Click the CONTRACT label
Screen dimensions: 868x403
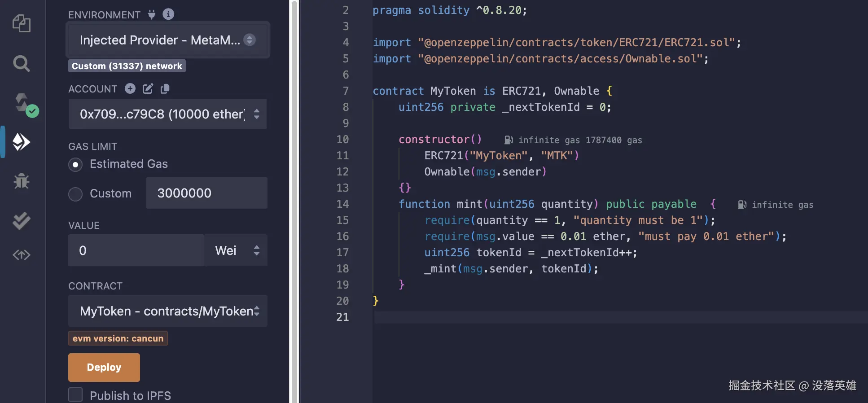click(95, 286)
